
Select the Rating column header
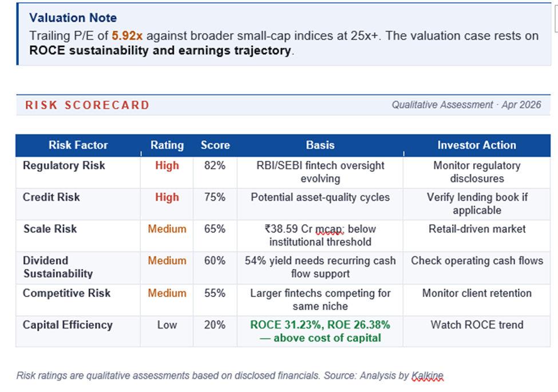pos(167,145)
